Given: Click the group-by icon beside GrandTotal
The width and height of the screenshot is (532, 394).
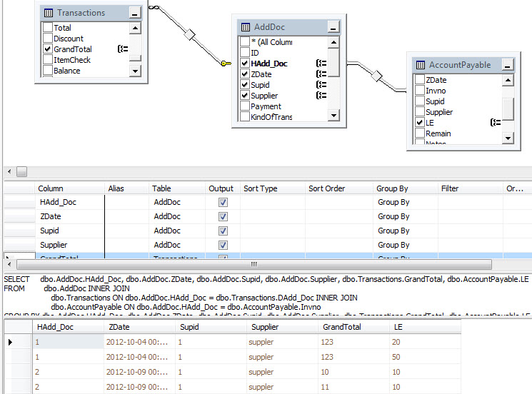Looking at the screenshot, I should point(123,49).
